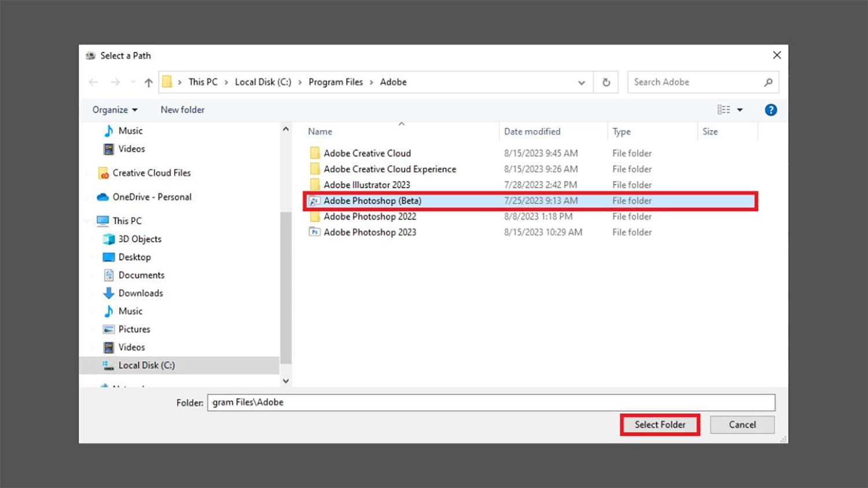Close the Select a Path dialog
The height and width of the screenshot is (488, 868).
(777, 55)
